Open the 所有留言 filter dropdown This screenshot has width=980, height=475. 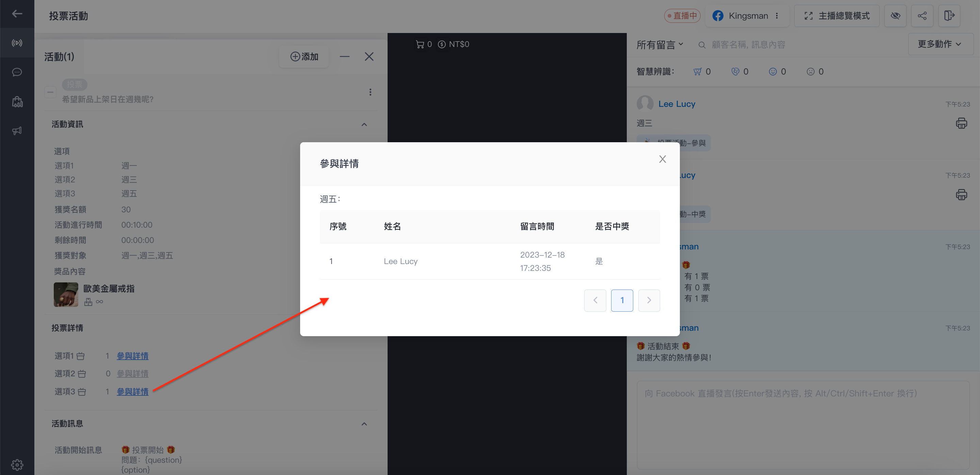660,45
